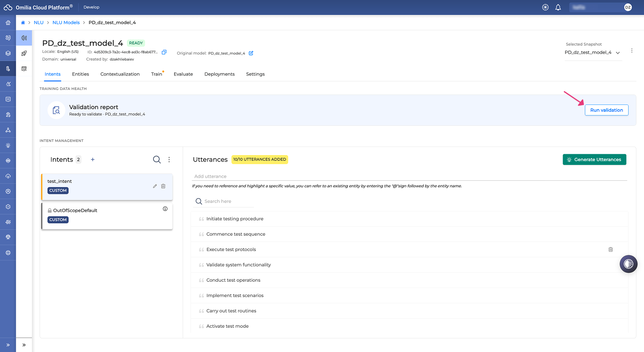Focus the Add utterance input field

pos(410,176)
